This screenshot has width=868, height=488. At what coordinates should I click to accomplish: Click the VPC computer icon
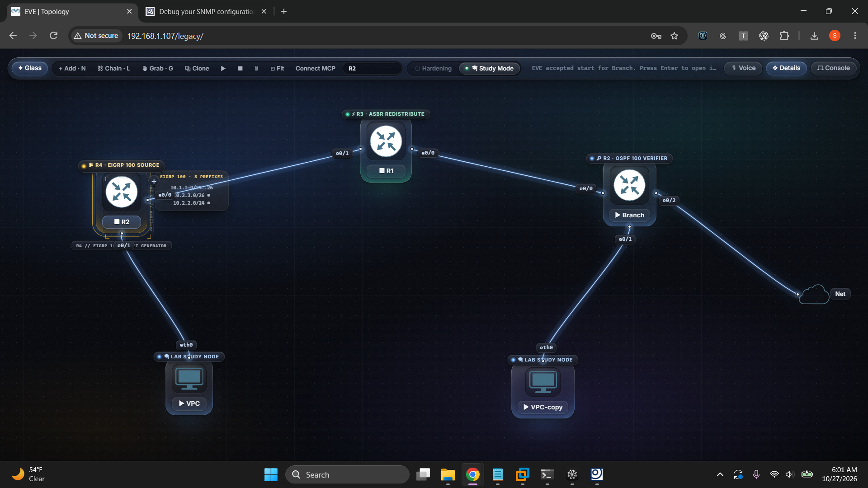click(189, 379)
